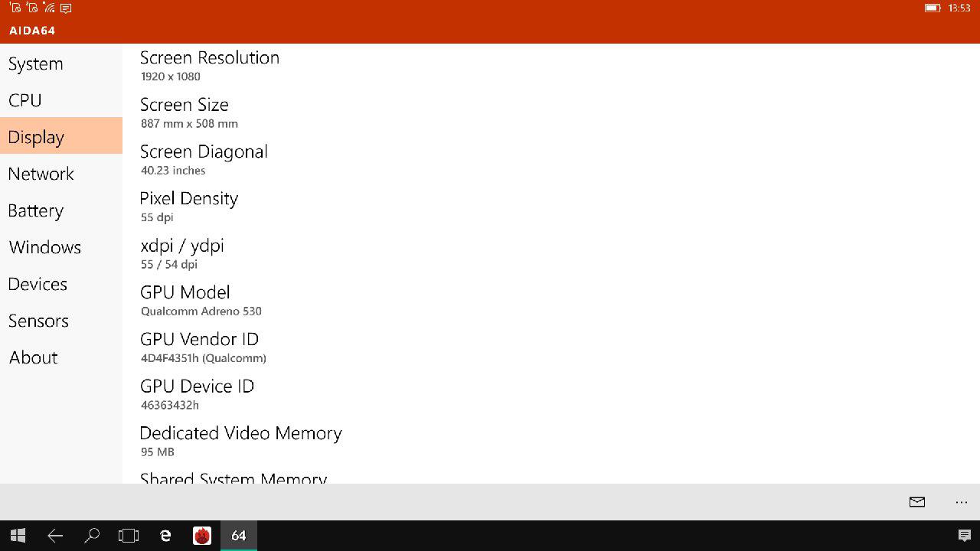
Task: Open the Sensors section
Action: click(x=61, y=321)
